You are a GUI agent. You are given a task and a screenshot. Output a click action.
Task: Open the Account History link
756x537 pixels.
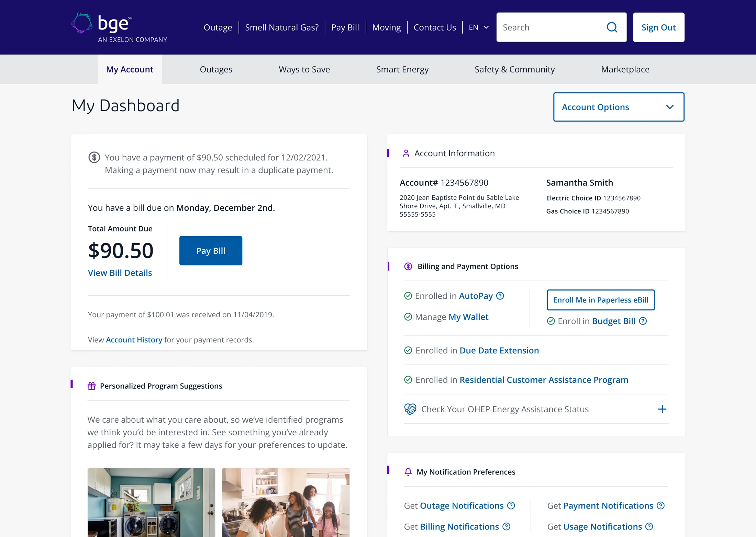[134, 340]
